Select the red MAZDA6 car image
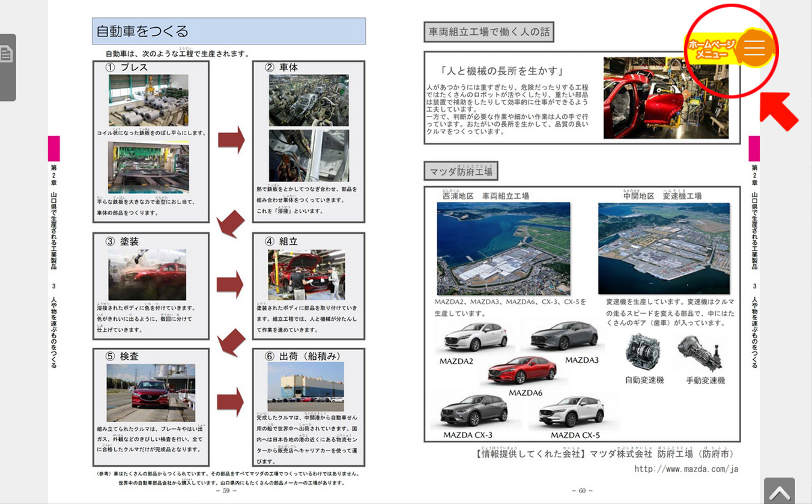The width and height of the screenshot is (812, 504). tap(523, 369)
